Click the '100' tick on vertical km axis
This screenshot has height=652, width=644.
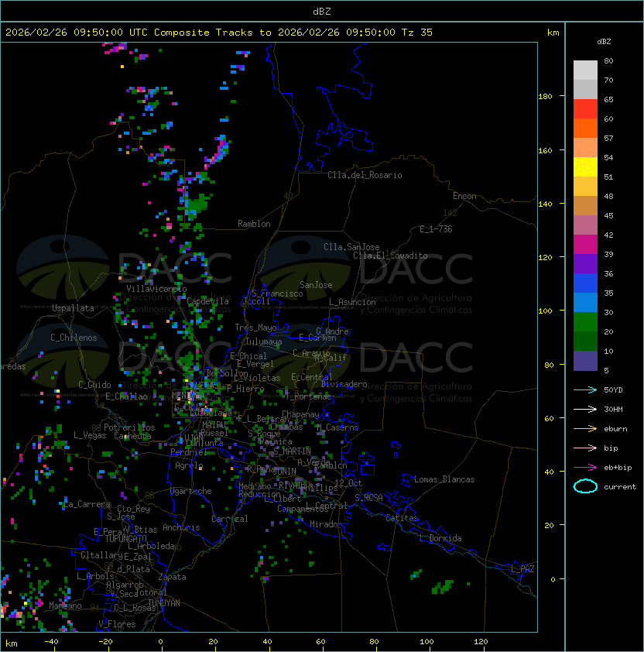pyautogui.click(x=545, y=311)
